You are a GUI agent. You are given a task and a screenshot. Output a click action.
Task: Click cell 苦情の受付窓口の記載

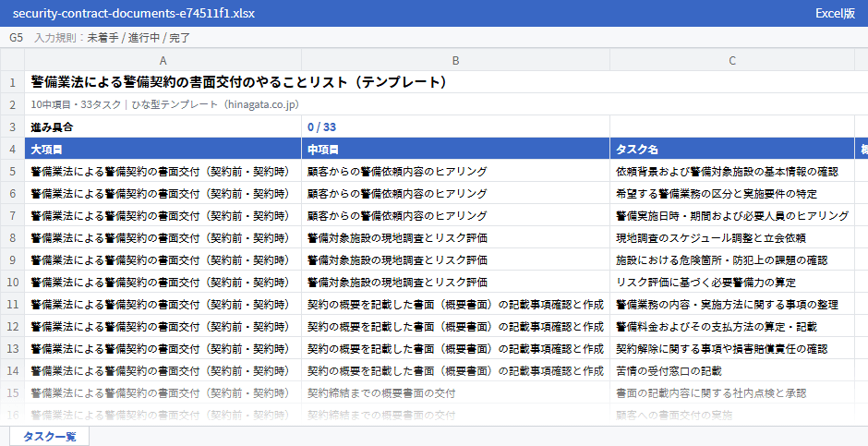tap(732, 371)
